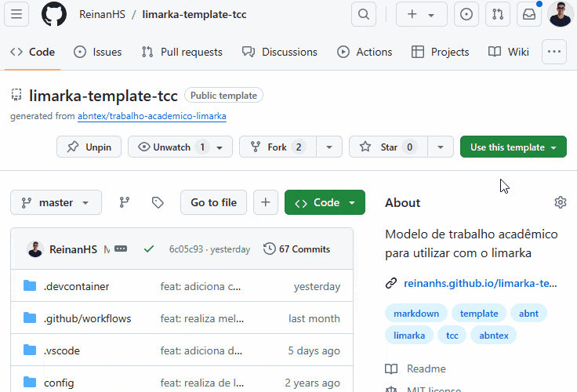Open repository About settings gear

tap(560, 202)
